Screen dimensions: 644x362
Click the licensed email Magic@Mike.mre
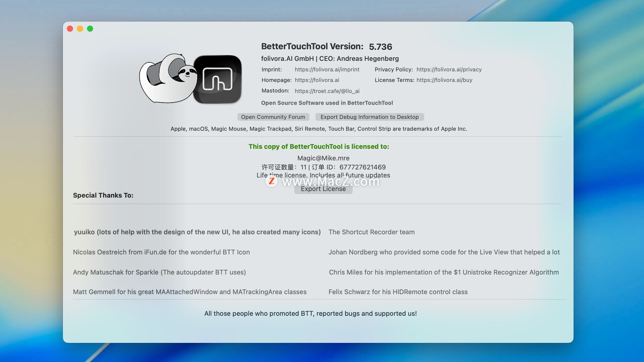point(323,158)
